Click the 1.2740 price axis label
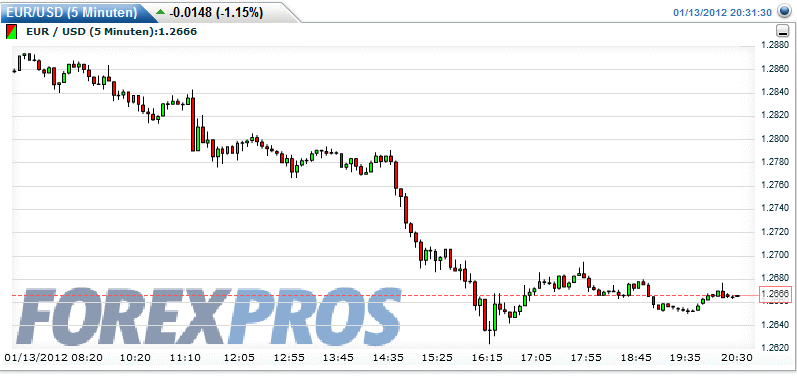The image size is (797, 376). [775, 208]
